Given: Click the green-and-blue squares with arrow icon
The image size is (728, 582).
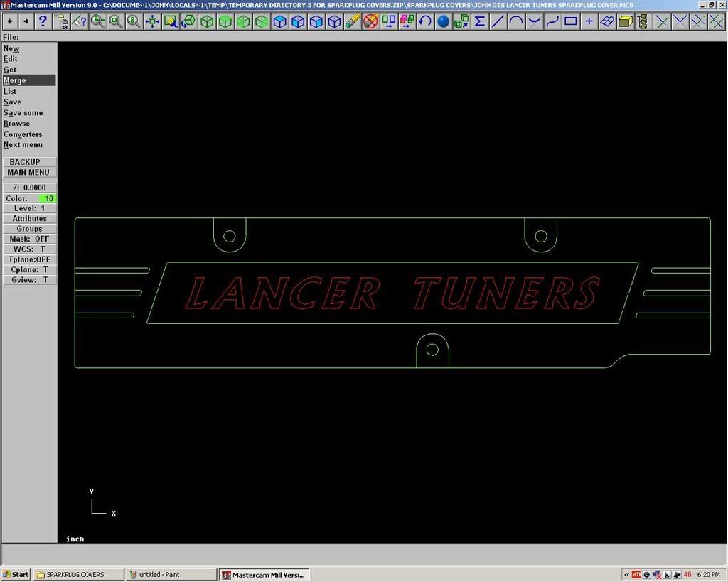Looking at the screenshot, I should click(x=389, y=21).
